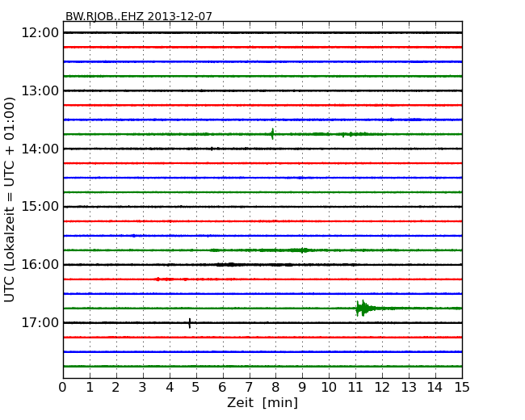This screenshot has width=525, height=420.
Task: Click the plot title BW.RJOB..EHZ 2013-12-07
Action: point(139,16)
